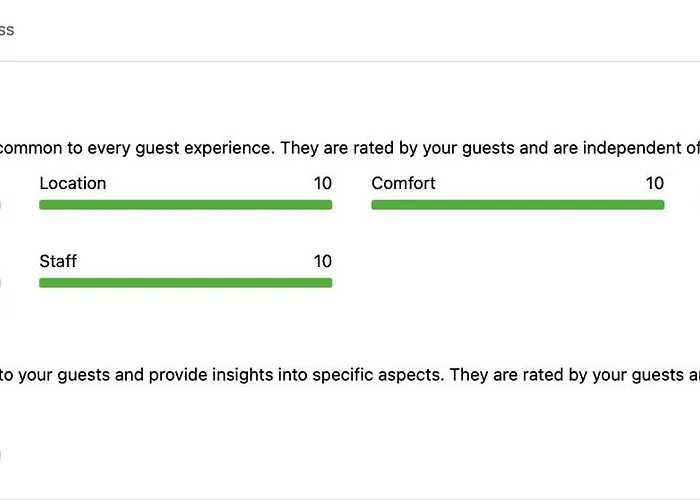This screenshot has height=500, width=700.
Task: Click the cut-off green bar left of Staff
Action: 0,283
